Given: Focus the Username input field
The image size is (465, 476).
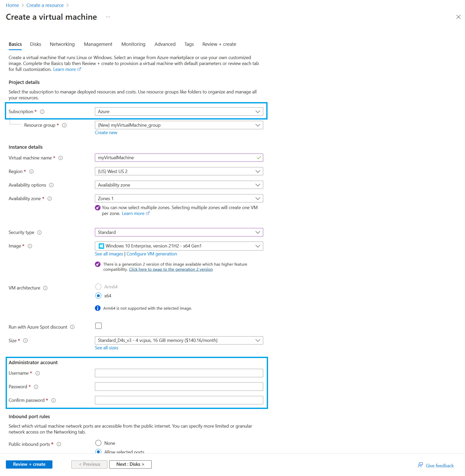Looking at the screenshot, I should 179,373.
